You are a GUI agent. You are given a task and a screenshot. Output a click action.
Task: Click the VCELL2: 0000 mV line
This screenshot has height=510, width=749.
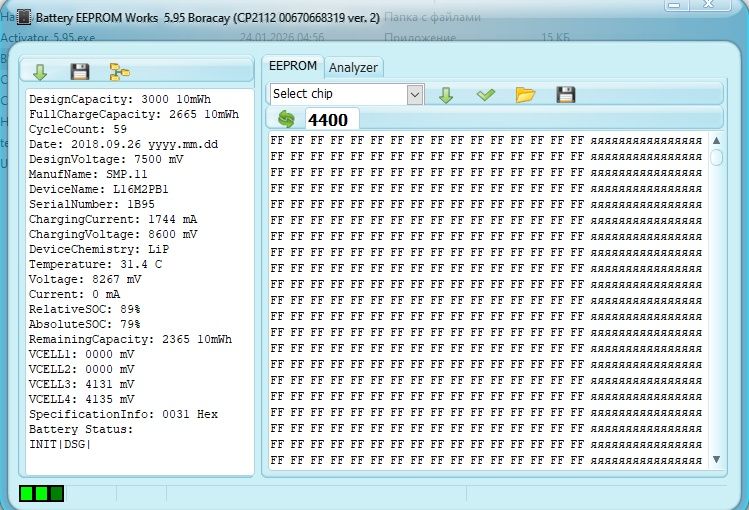pyautogui.click(x=82, y=369)
